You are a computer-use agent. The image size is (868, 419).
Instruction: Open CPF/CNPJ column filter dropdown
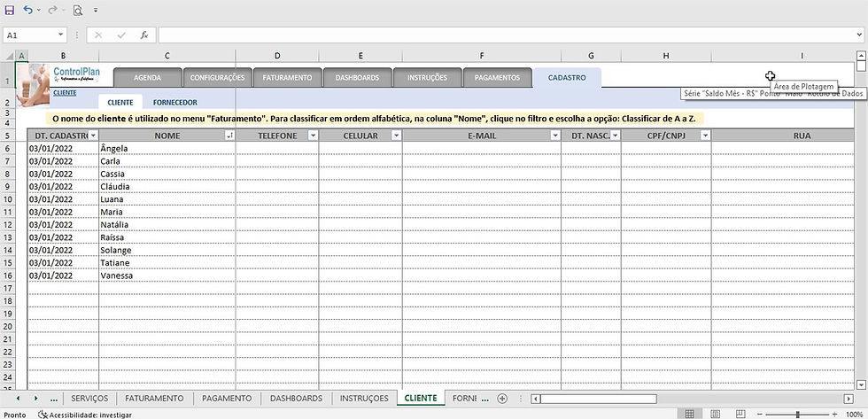[705, 136]
